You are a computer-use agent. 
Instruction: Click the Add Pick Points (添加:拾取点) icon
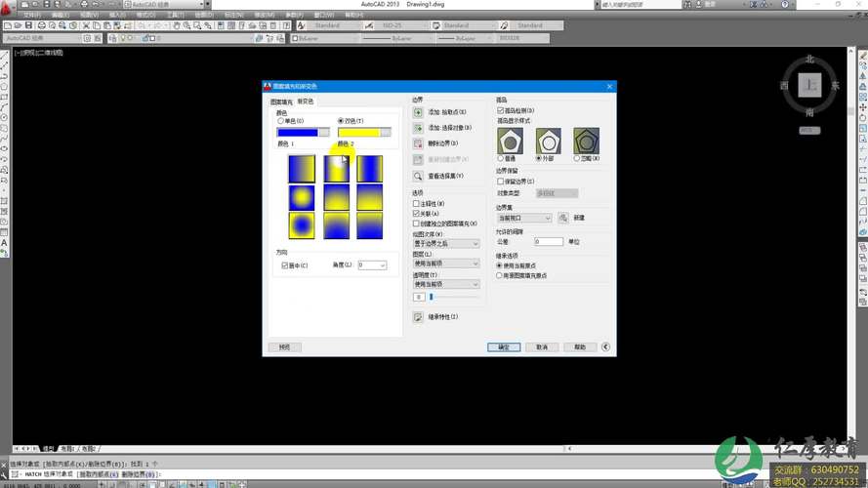click(x=418, y=113)
